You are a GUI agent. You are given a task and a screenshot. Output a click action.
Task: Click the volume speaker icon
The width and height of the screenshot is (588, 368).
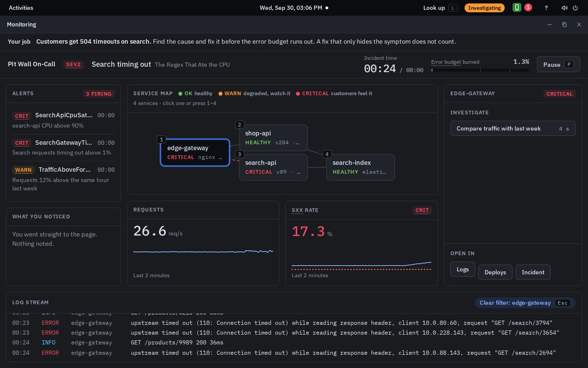click(x=564, y=8)
